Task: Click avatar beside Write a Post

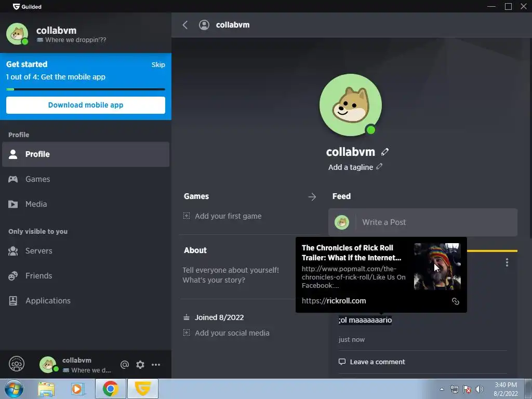Action: 342,222
